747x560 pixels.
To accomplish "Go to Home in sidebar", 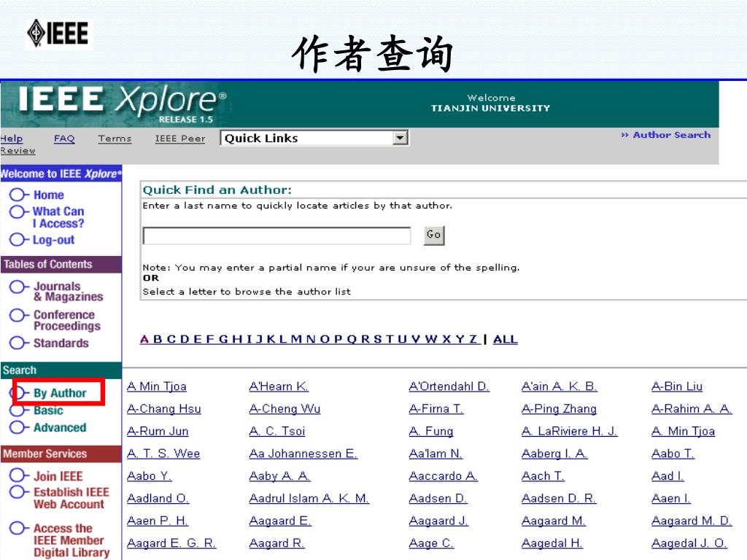I will point(49,195).
